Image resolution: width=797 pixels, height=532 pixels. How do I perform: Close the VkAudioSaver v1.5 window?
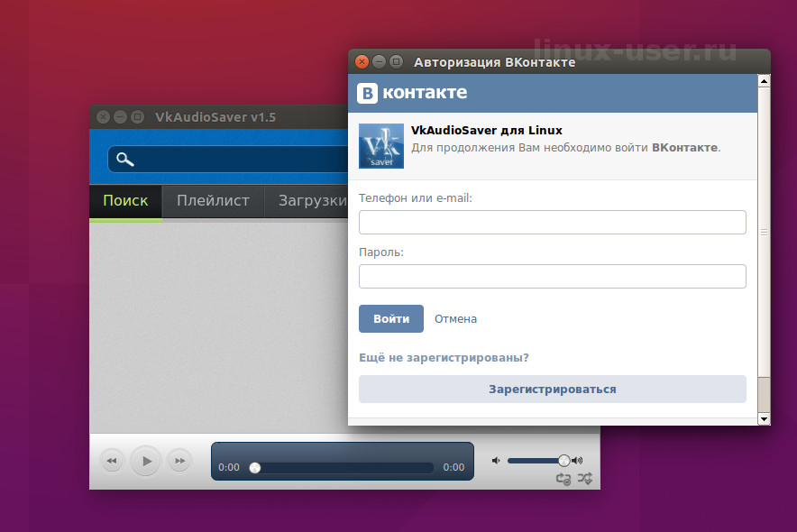[103, 117]
